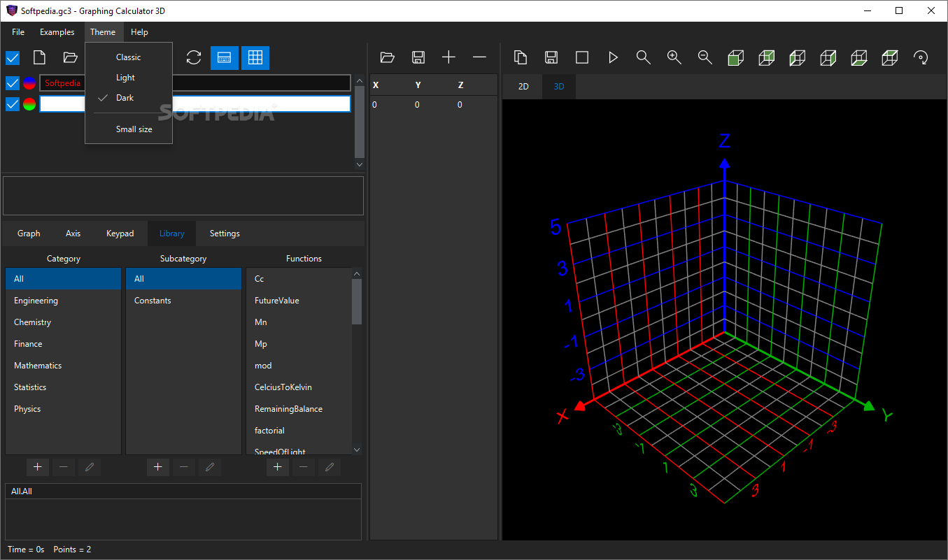Screen dimensions: 948x560
Task: Select the right-face cube view icon
Action: point(828,57)
